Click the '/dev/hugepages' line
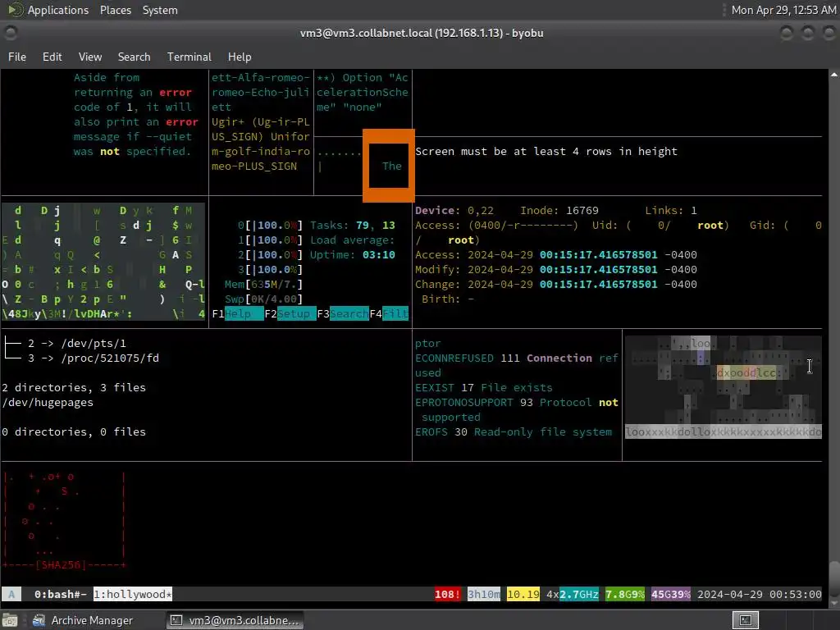Screen dimensions: 840x630 pyautogui.click(x=48, y=402)
